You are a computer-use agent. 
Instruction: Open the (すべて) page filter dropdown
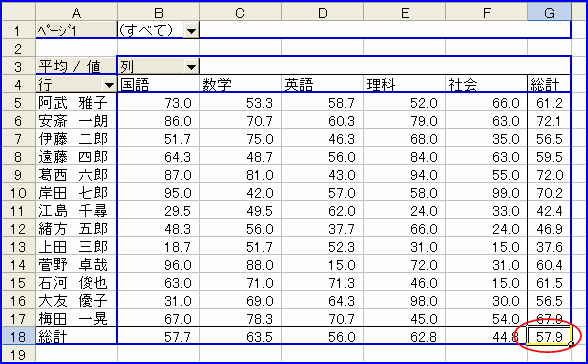(191, 31)
